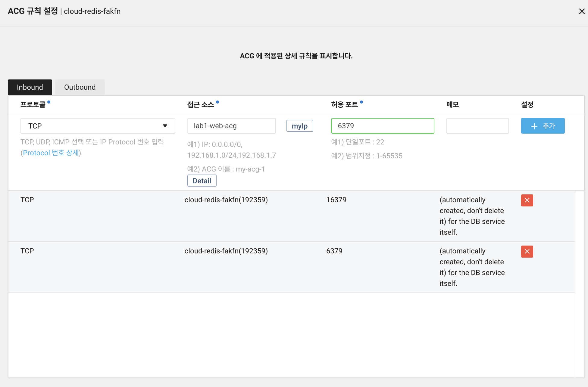This screenshot has height=387, width=588.
Task: Open the Detail button under ACG examples
Action: [x=202, y=181]
